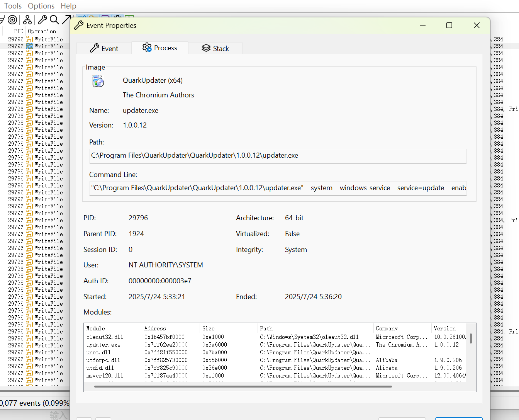Click the horizontal scrollbar of the Modules list

(x=243, y=386)
